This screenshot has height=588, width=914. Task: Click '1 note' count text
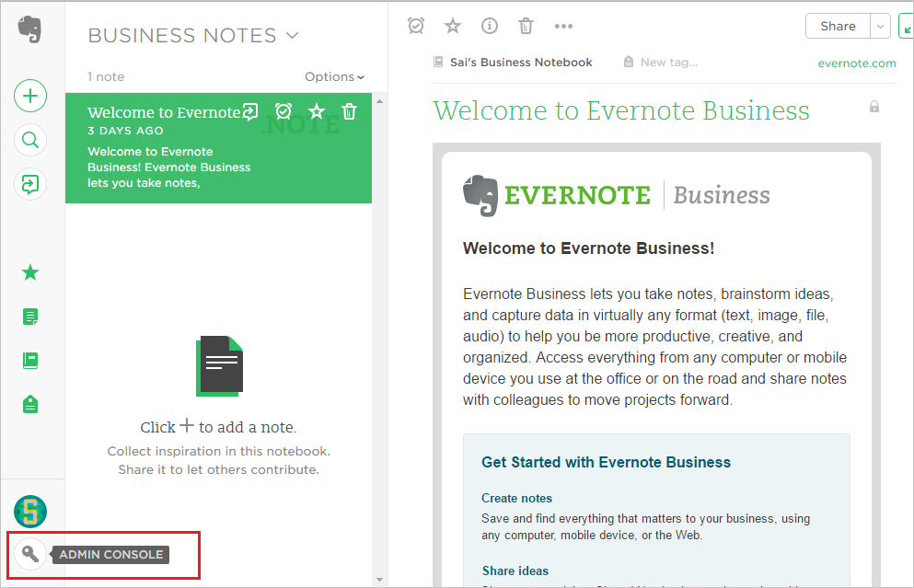tap(106, 77)
